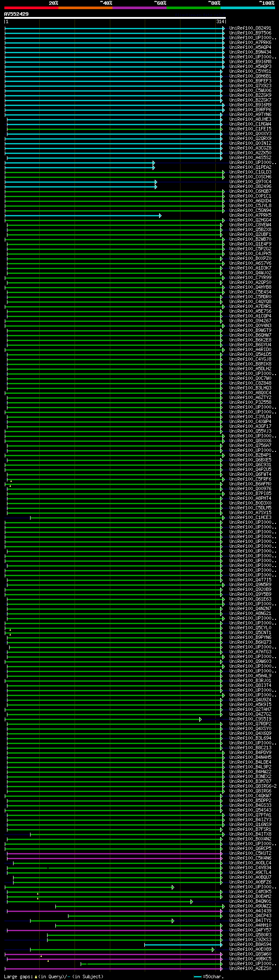Click the Large gaps legend text

click(x=54, y=977)
